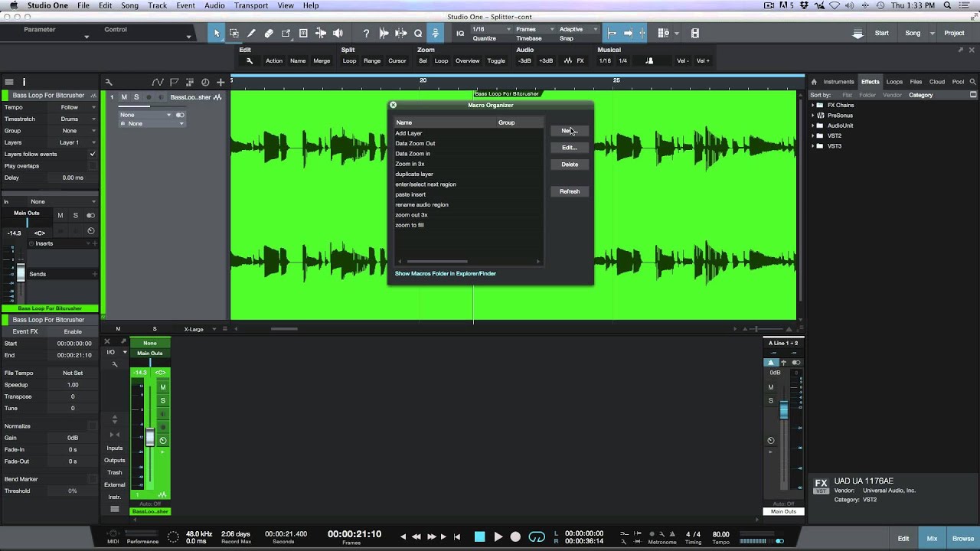Click the search magnifier in browser panel
The height and width of the screenshot is (551, 980).
[x=973, y=82]
